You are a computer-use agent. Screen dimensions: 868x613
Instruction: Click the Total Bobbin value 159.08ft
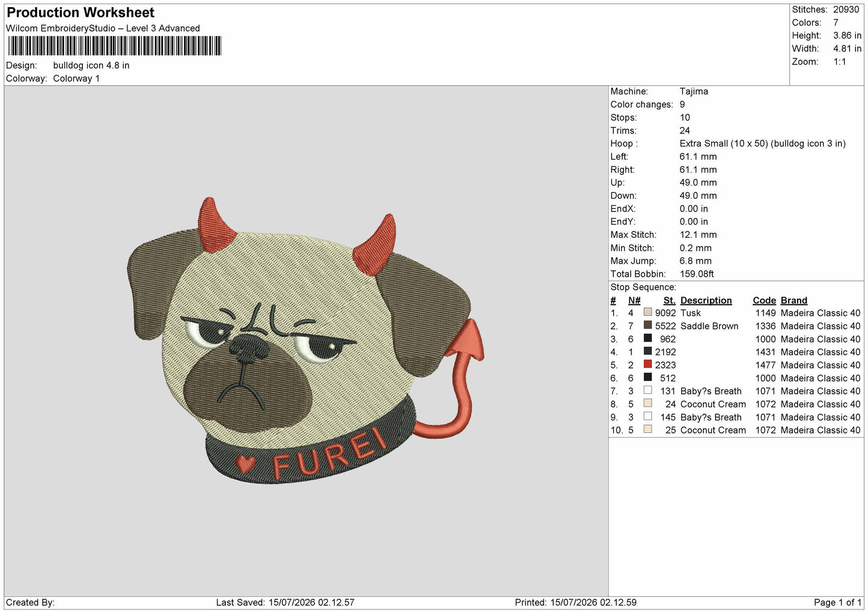(x=697, y=274)
